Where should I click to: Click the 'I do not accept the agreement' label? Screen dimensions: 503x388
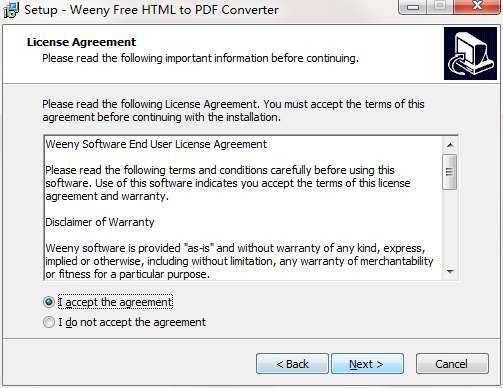tap(132, 322)
